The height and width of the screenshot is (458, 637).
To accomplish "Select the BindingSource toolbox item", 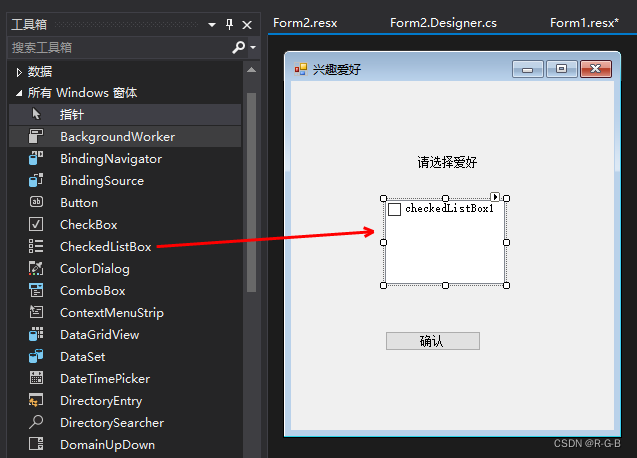I will [x=125, y=180].
